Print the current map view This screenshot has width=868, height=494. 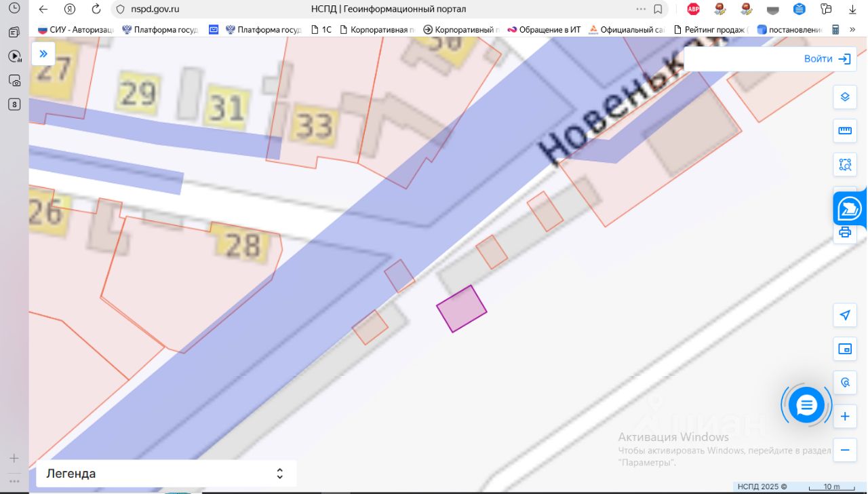point(845,233)
